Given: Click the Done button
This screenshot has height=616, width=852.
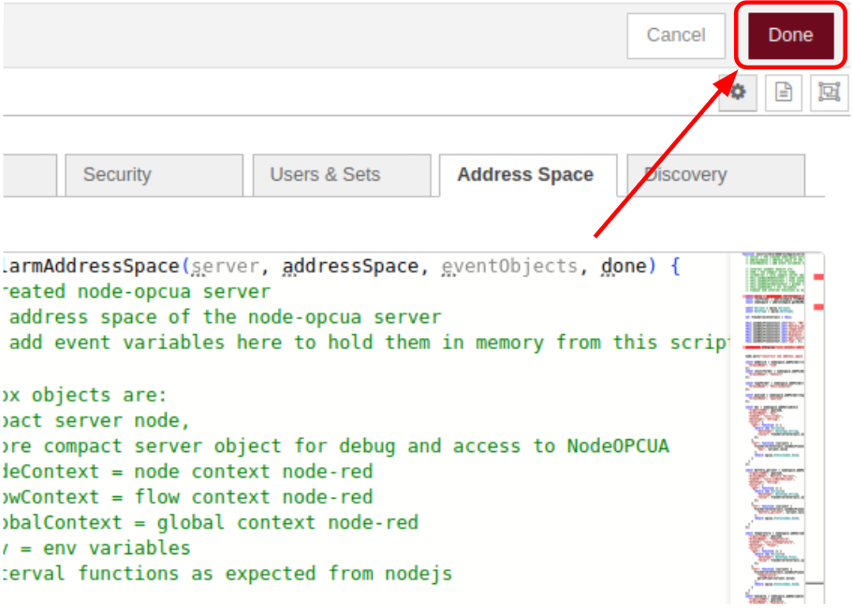Looking at the screenshot, I should (x=790, y=36).
